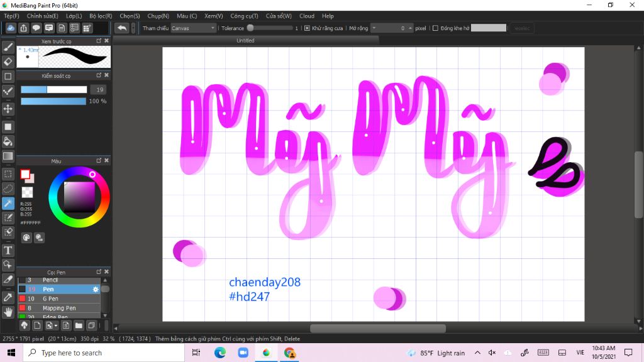Select the Select Pen tool
The width and height of the screenshot is (644, 362).
point(8,217)
